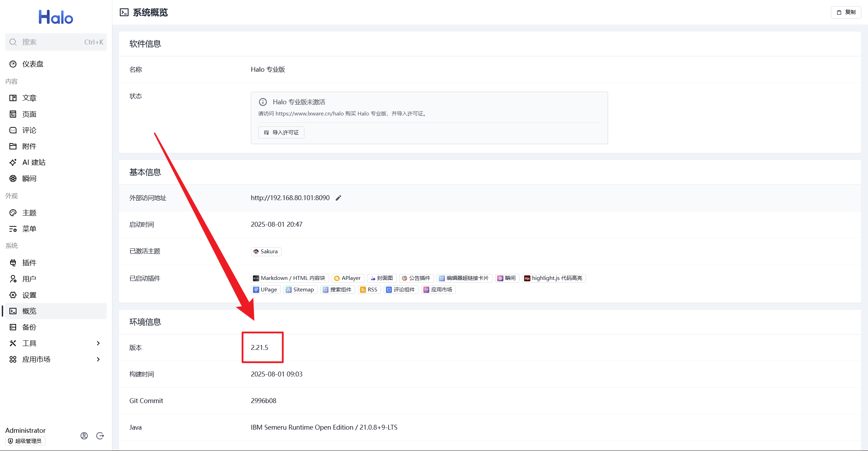The width and height of the screenshot is (868, 451).
Task: Click the 应用市场 grid icon in sidebar
Action: coord(13,359)
